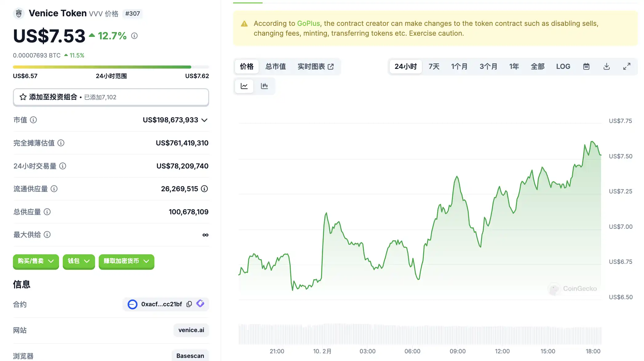Click the download chart data icon

606,66
